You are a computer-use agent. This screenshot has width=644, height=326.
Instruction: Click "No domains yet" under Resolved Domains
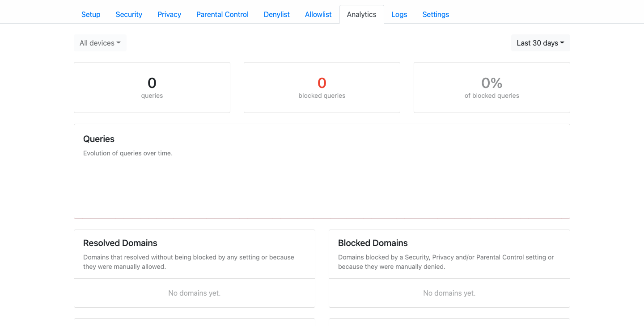pos(195,293)
